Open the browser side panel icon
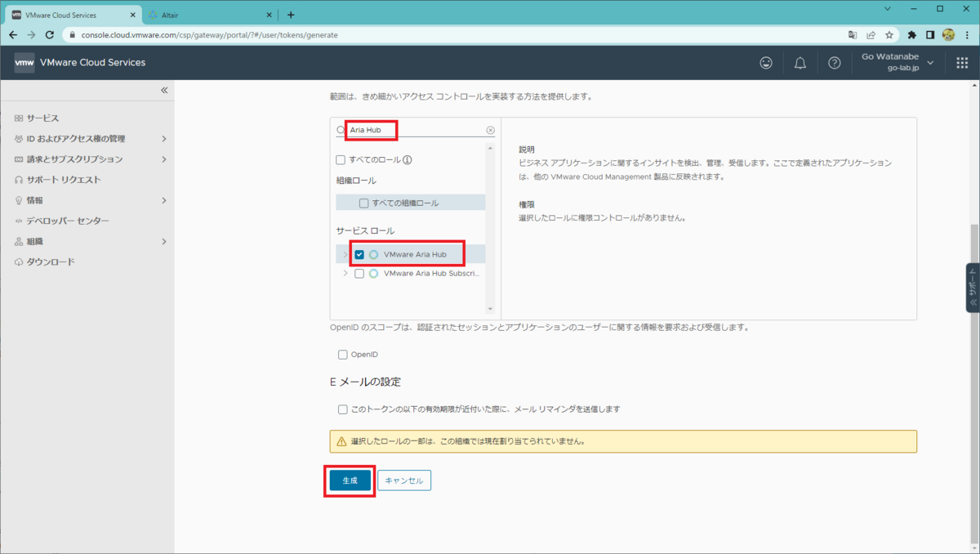980x554 pixels. point(930,35)
